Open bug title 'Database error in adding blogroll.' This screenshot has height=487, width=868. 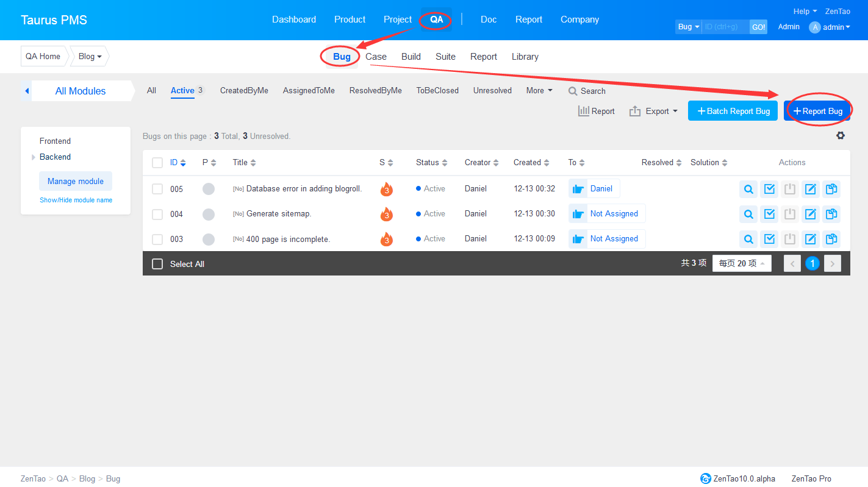(304, 189)
